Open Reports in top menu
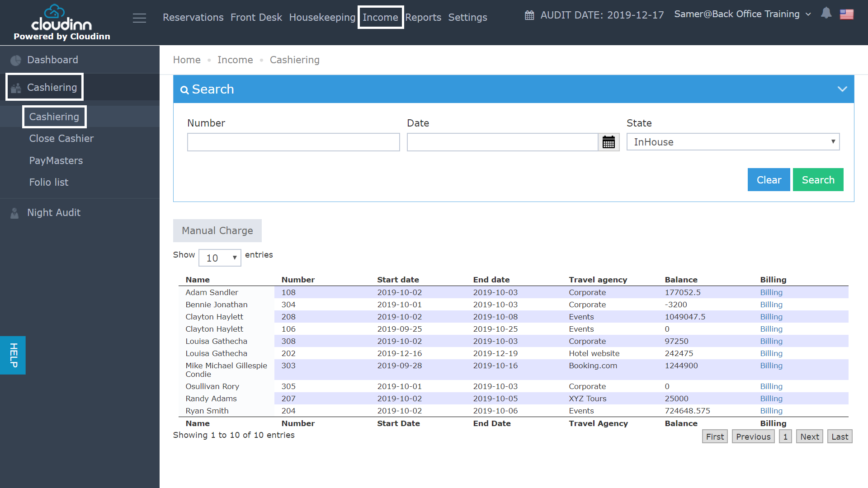This screenshot has height=488, width=868. click(x=423, y=17)
